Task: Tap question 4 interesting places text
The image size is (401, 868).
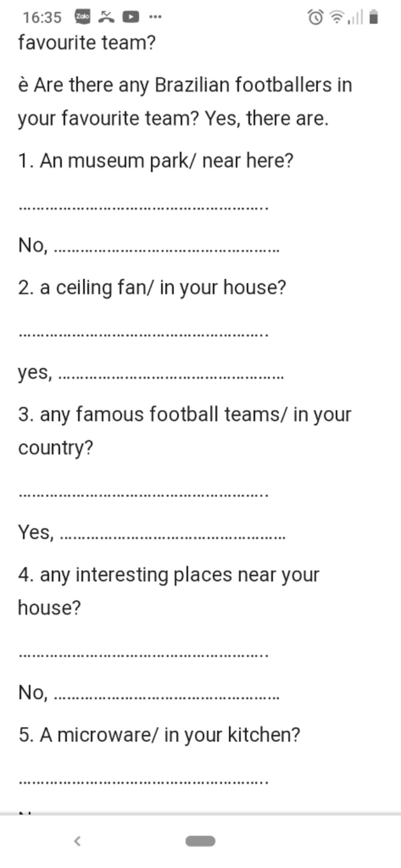Action: (x=169, y=591)
